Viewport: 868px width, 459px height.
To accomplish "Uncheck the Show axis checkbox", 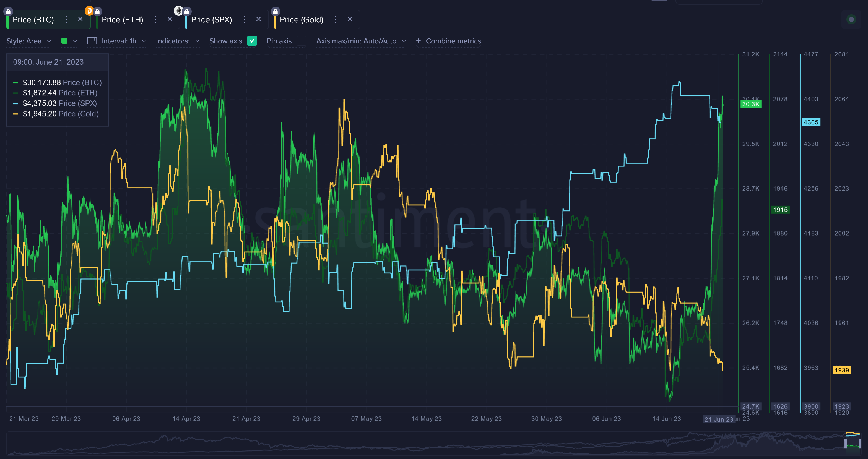I will pyautogui.click(x=252, y=41).
